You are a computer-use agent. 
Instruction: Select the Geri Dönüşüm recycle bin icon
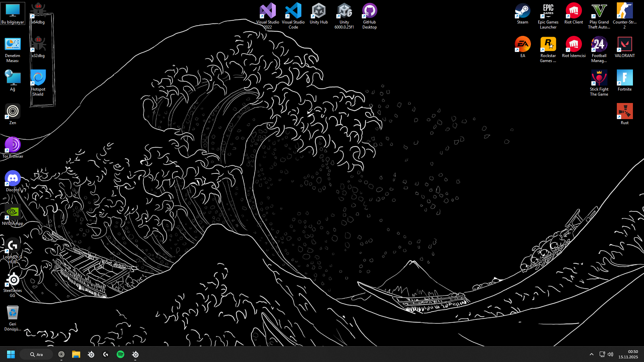click(x=13, y=318)
